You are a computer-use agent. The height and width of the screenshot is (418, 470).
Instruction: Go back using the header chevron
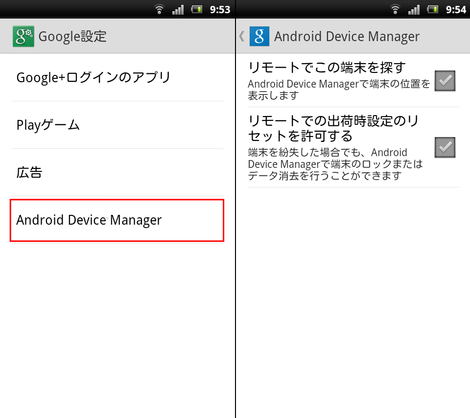pos(242,36)
